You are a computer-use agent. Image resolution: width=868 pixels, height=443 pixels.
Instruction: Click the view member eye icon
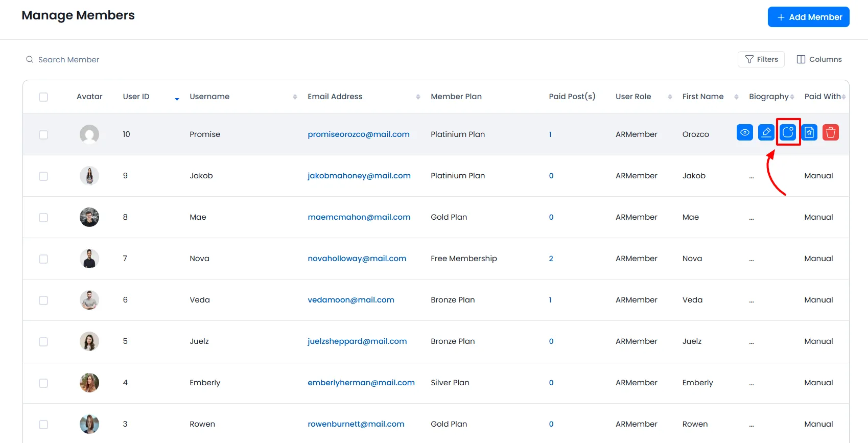click(x=744, y=133)
